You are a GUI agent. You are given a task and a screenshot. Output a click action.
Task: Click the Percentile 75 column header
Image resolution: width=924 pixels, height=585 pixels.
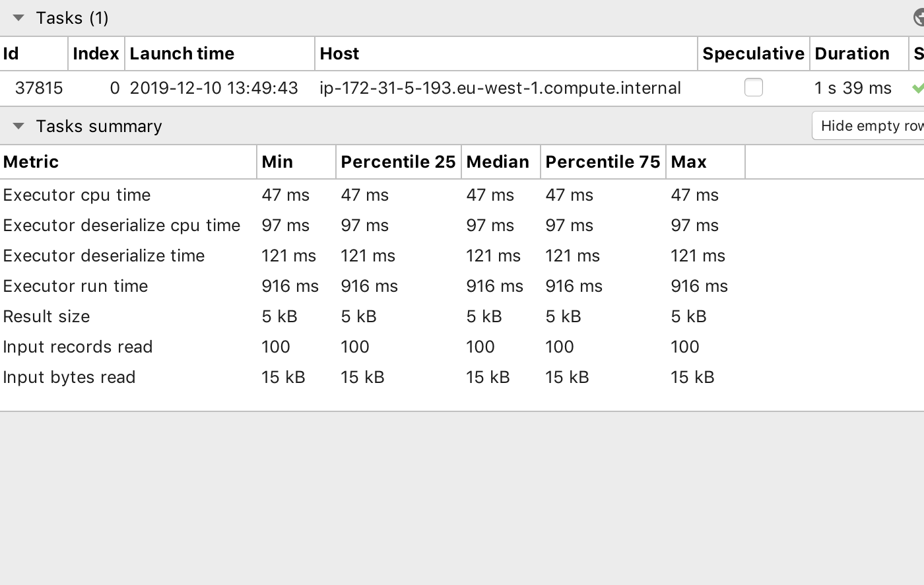tap(603, 162)
